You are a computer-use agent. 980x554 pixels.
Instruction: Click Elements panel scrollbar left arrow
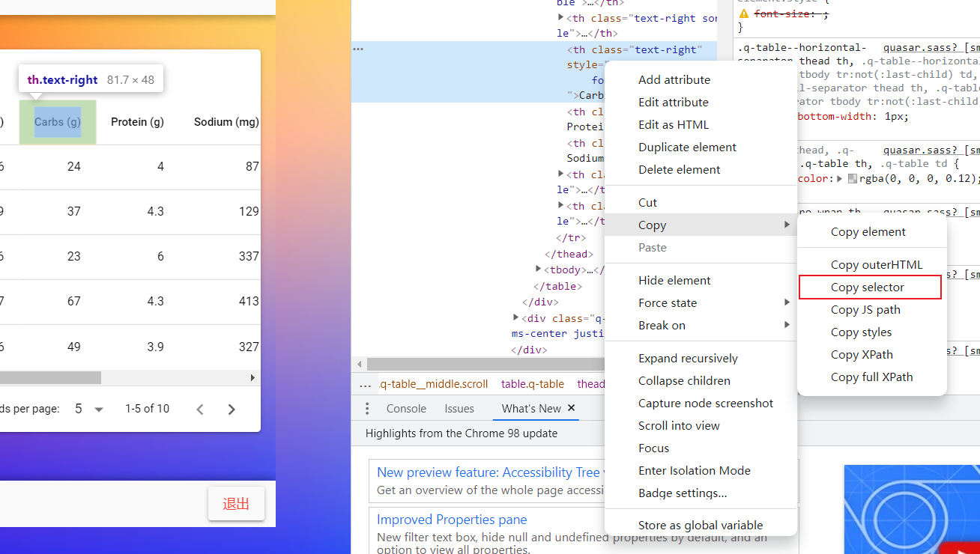[x=360, y=365]
